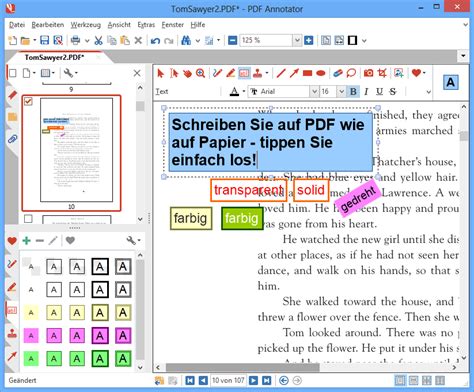Expand the favorites heart dropdown in toolbar
Screen dimensions: 474x392
coord(424,73)
